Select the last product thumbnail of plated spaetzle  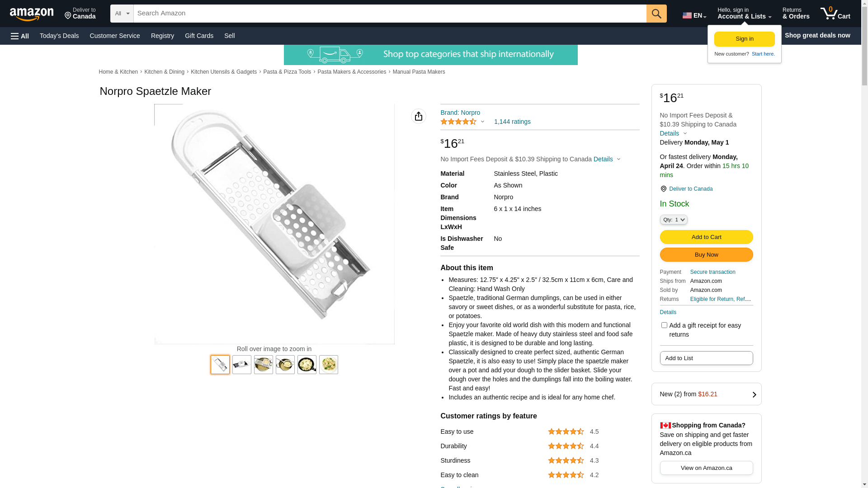329,365
